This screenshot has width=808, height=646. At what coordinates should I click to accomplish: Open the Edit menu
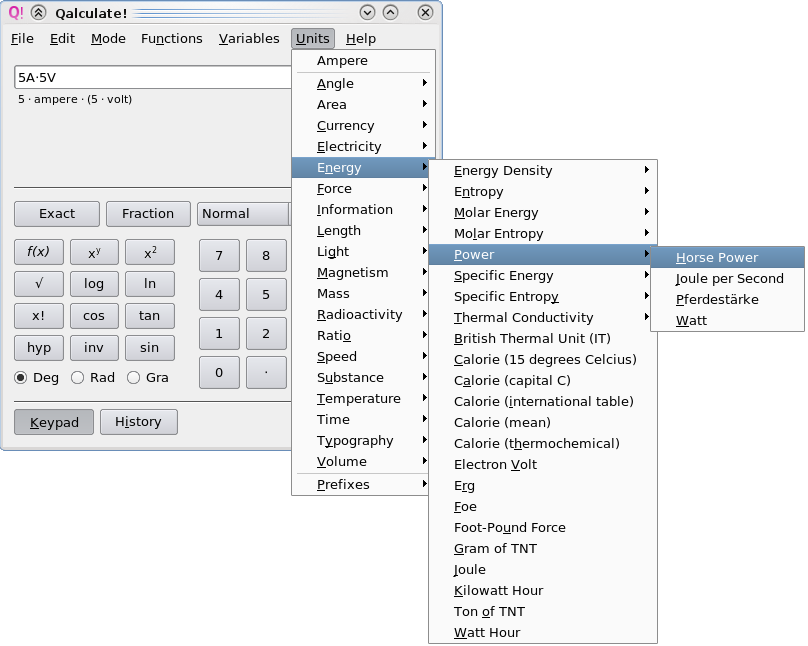coord(62,39)
